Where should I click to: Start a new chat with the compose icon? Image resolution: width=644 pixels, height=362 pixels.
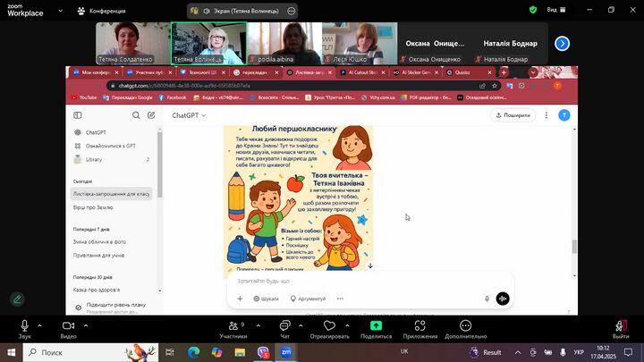coord(151,115)
